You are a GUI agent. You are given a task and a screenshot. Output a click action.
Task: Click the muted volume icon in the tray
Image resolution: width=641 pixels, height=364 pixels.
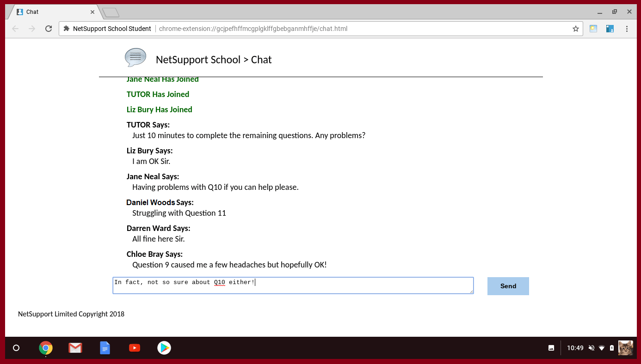pos(591,348)
